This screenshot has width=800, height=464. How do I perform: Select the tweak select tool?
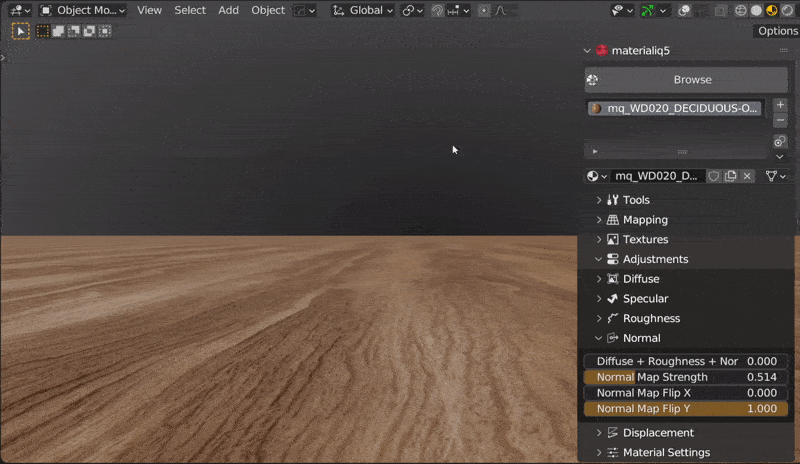click(21, 31)
